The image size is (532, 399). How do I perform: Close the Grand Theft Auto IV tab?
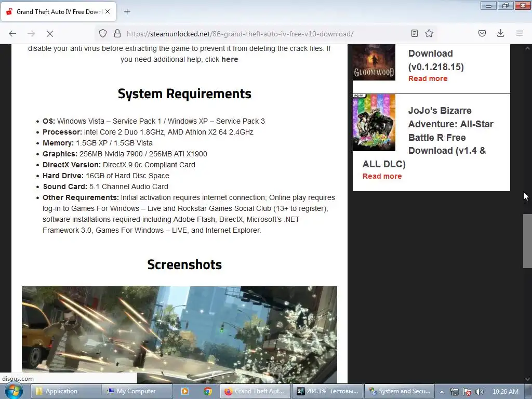click(x=108, y=11)
